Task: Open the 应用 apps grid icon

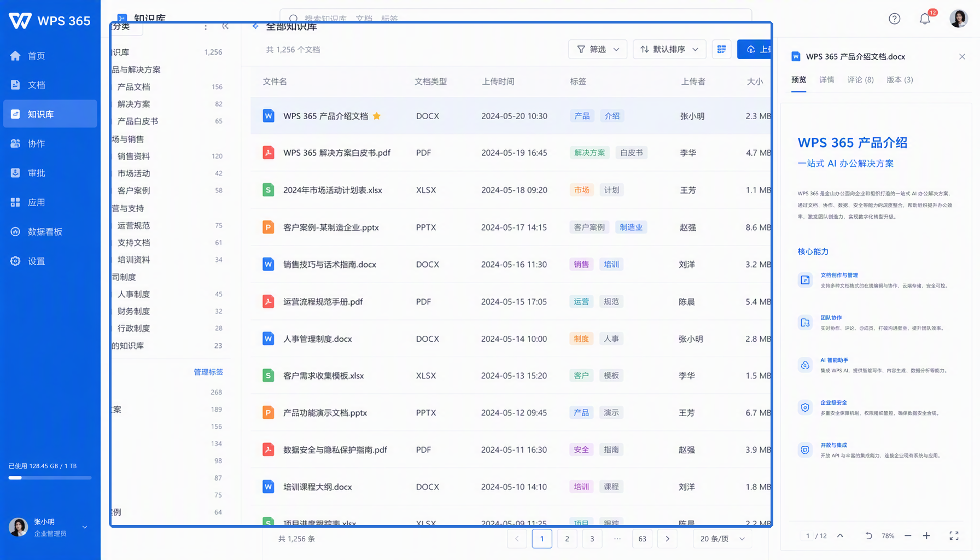Action: point(15,202)
